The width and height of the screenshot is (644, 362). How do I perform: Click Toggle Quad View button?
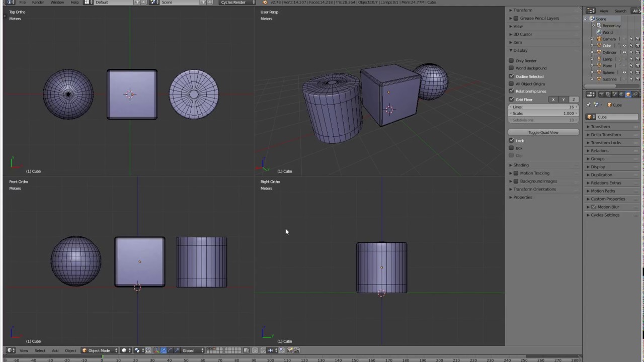coord(543,132)
